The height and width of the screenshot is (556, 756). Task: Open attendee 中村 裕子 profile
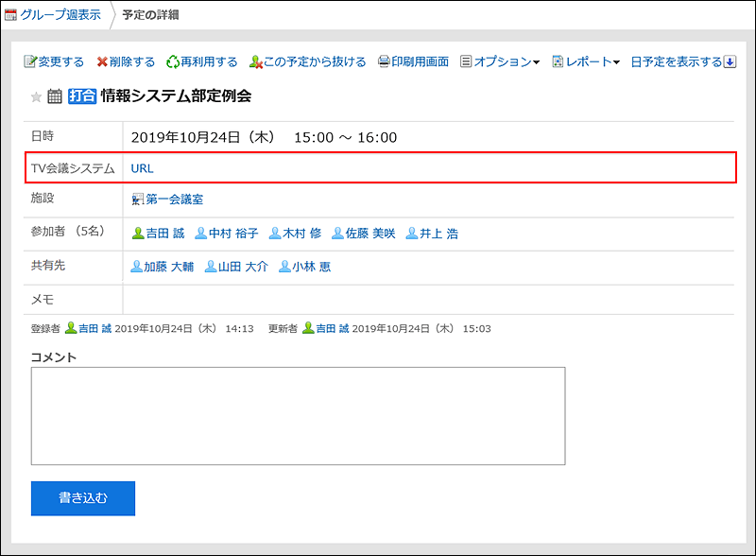coord(233,234)
